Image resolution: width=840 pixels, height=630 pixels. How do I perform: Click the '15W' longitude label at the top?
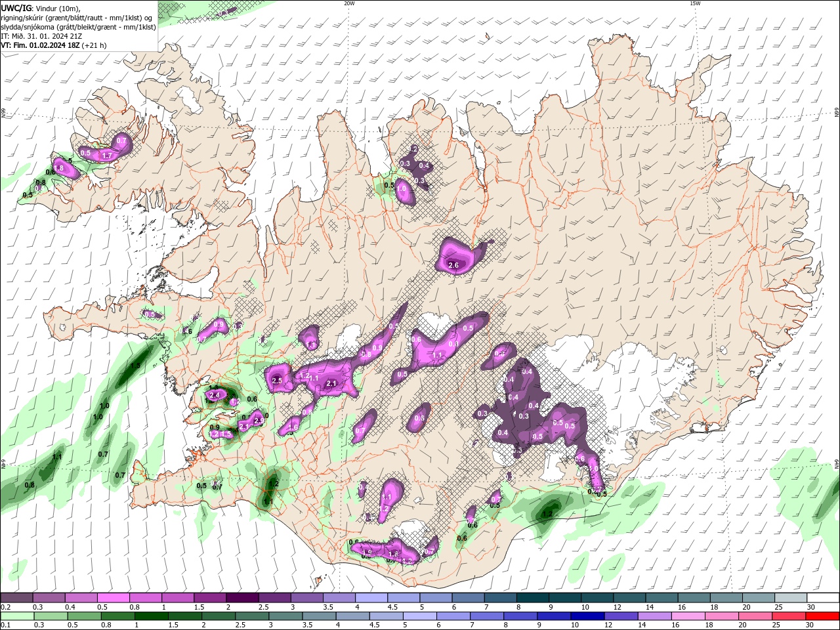(695, 3)
